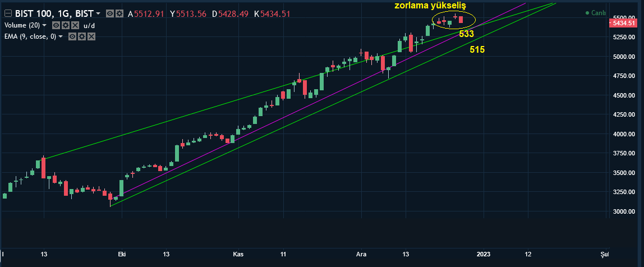Remove the Volume indicator with X

click(x=75, y=25)
